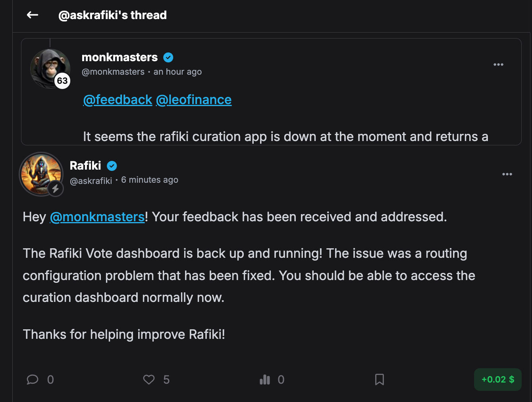
Task: Follow the @feedback mention link
Action: [x=118, y=100]
